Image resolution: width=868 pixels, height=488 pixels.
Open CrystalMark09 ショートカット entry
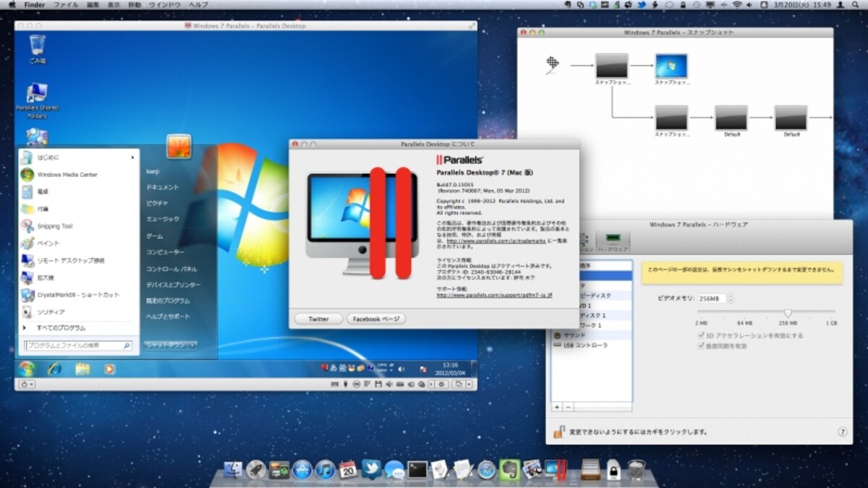click(x=78, y=295)
